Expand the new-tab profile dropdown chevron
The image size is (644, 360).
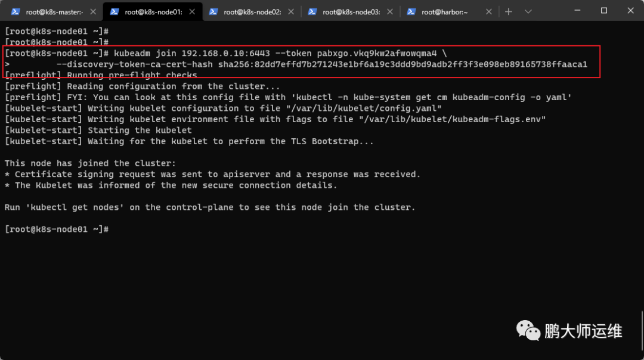528,11
